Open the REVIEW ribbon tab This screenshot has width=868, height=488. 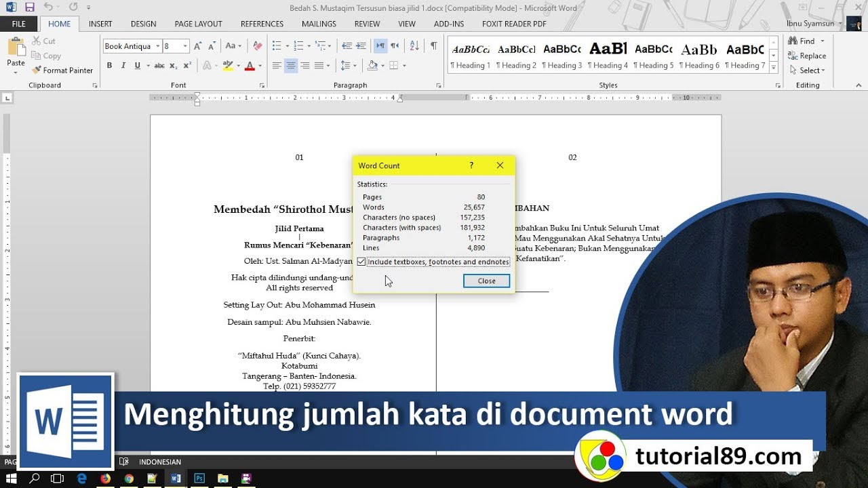(367, 24)
